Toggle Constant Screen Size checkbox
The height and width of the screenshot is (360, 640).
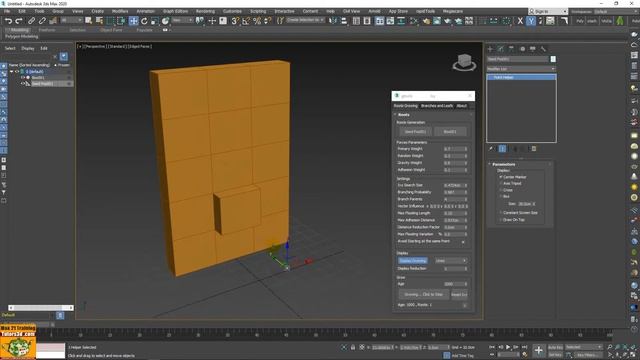click(x=501, y=213)
